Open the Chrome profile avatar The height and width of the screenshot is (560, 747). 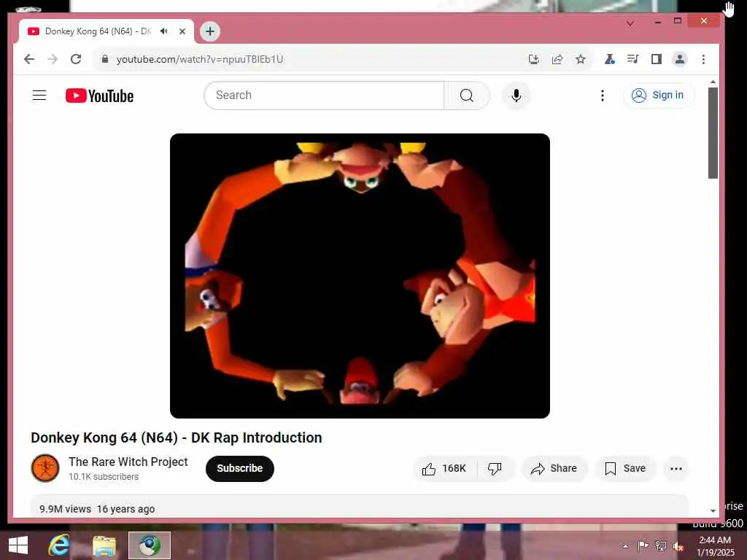(680, 59)
